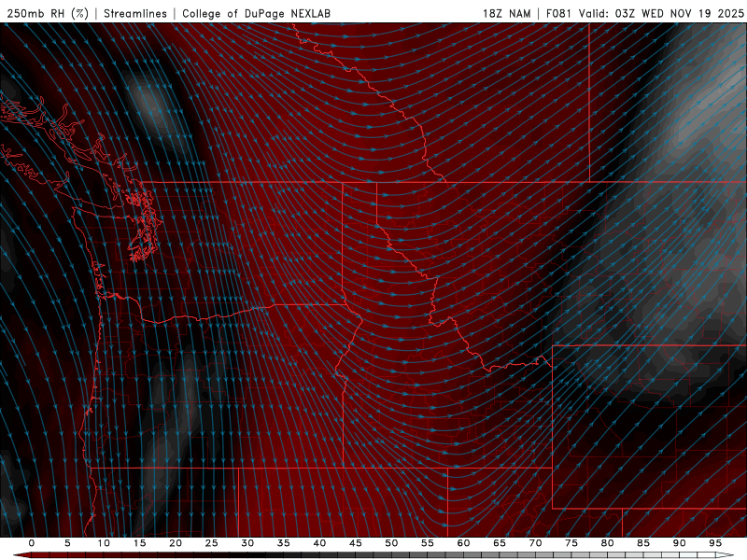This screenshot has height=560, width=747.
Task: Click the colorbar label "10"
Action: [x=104, y=543]
